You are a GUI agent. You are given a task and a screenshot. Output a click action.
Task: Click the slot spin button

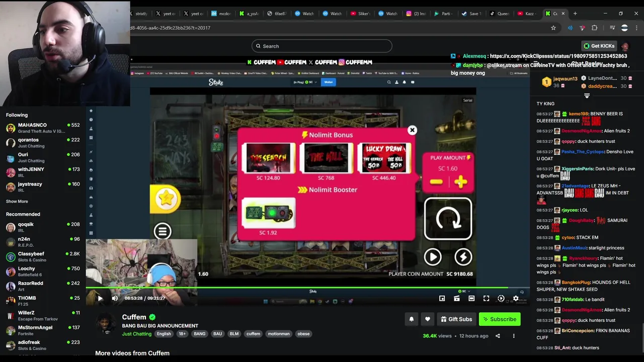click(448, 219)
